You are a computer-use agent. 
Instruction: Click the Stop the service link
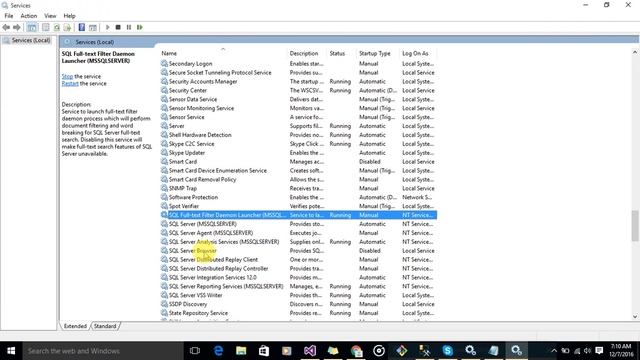point(67,76)
